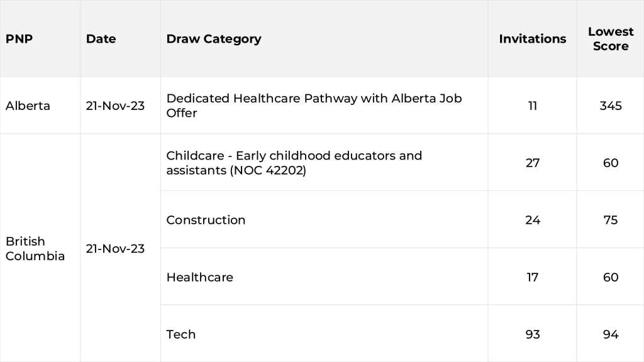Click the Invitations column header
Viewport: 644px width, 362px height.
532,39
